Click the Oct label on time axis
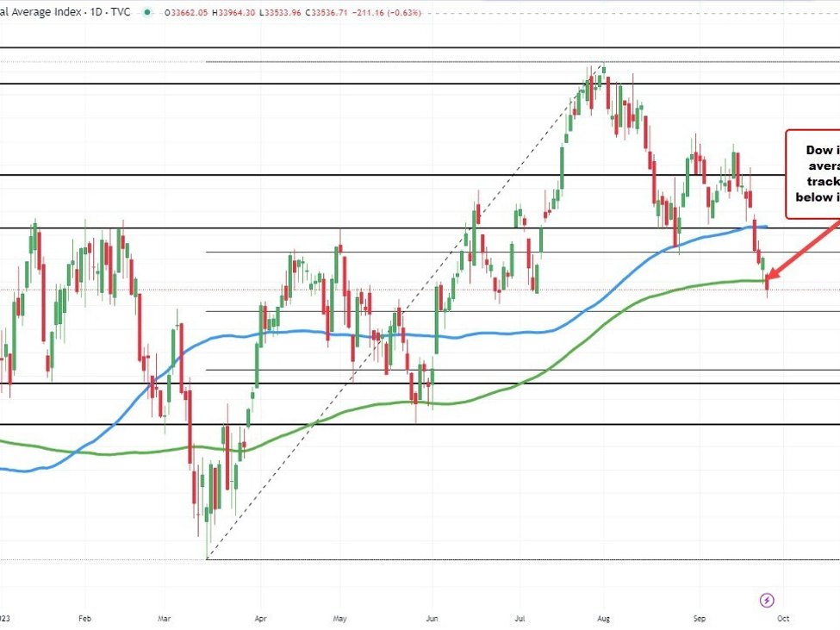Viewport: 840px width, 630px height. point(783,618)
